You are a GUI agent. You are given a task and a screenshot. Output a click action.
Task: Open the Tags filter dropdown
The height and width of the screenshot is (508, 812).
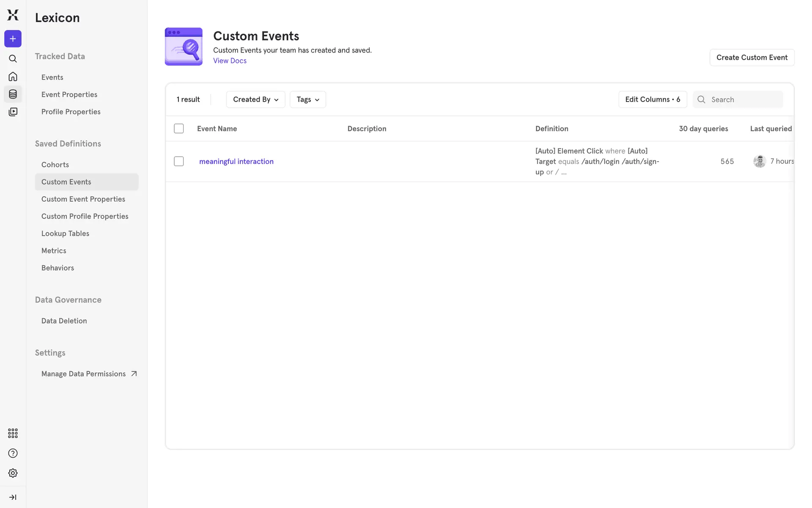[x=307, y=99]
